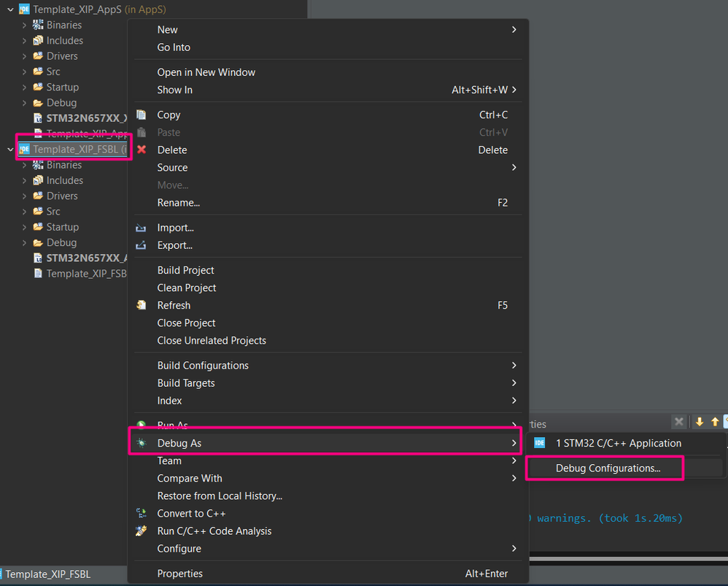Choose Open in New Window
728x586 pixels.
[x=328, y=72]
